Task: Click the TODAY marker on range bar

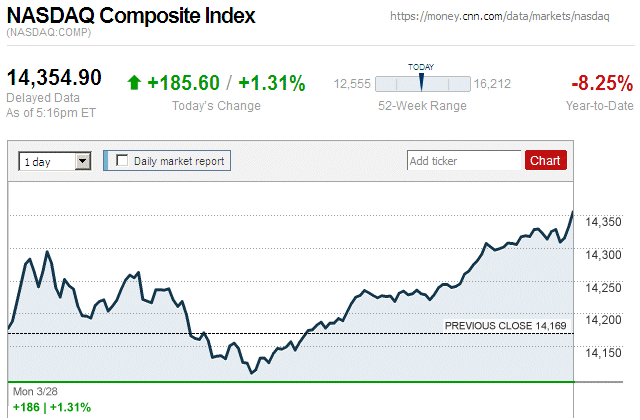Action: (x=421, y=81)
